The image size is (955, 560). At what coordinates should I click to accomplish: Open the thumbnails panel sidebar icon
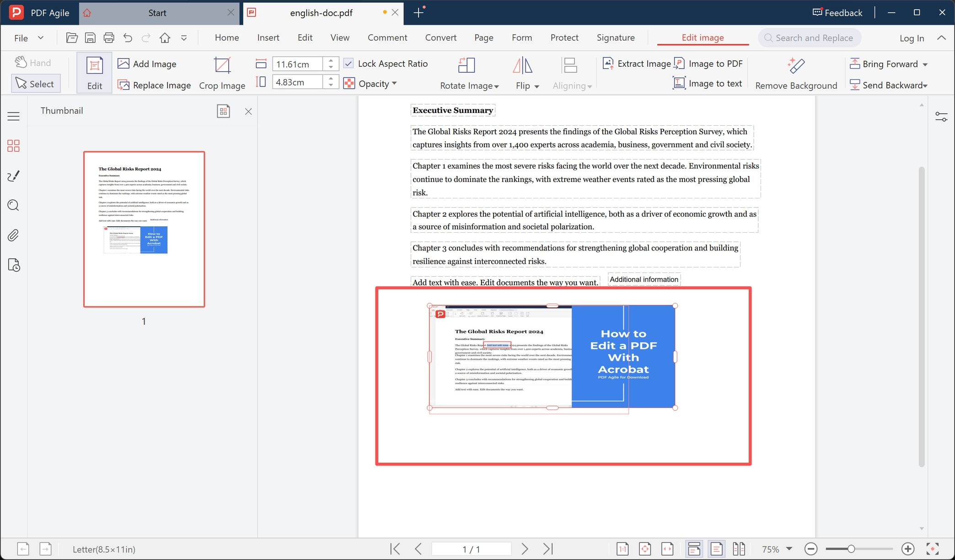point(13,146)
